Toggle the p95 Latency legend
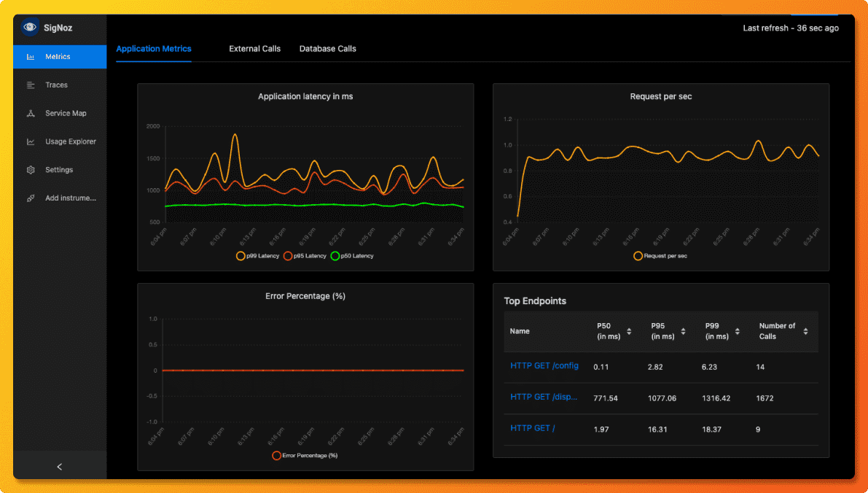This screenshot has width=868, height=493. click(x=309, y=255)
